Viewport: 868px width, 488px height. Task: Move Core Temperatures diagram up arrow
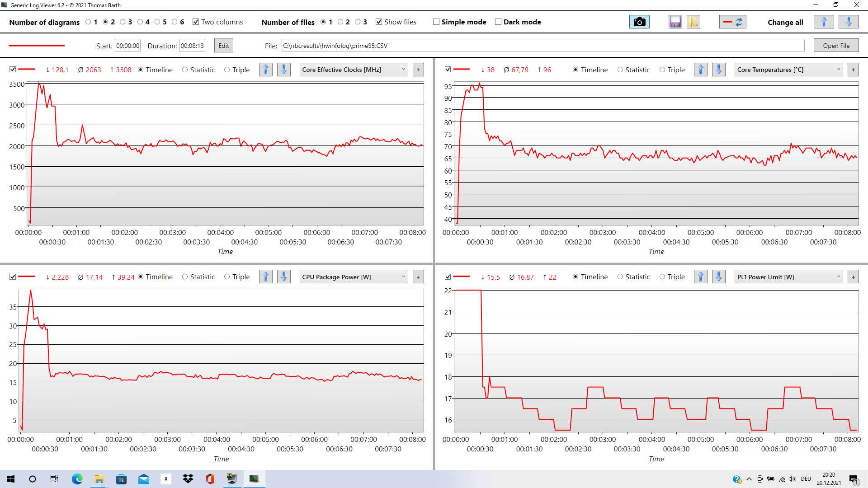tap(700, 70)
